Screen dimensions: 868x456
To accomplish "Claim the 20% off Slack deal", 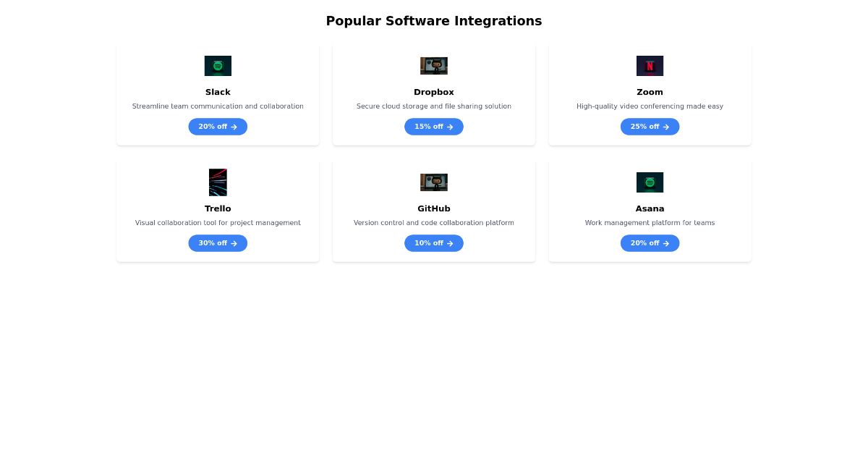I will click(218, 127).
